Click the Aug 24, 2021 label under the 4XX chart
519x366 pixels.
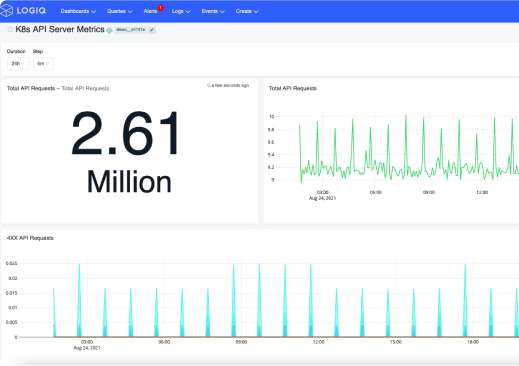pos(87,348)
